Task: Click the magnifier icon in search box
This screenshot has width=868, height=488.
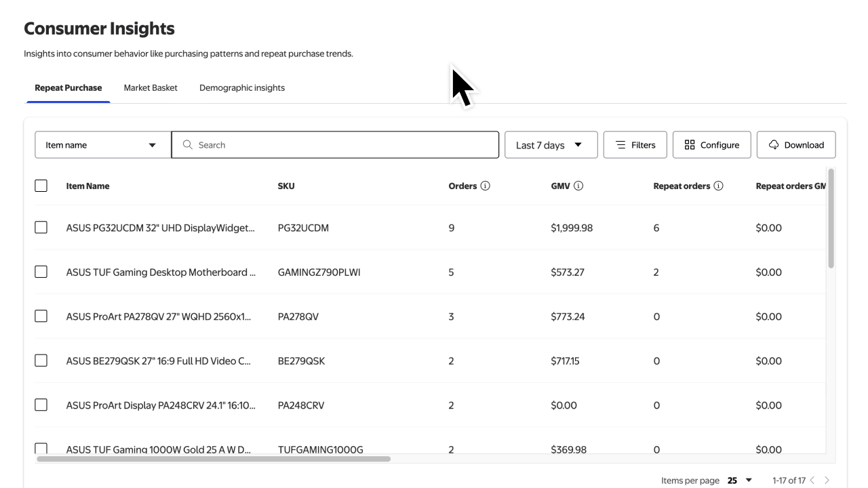Action: 188,145
